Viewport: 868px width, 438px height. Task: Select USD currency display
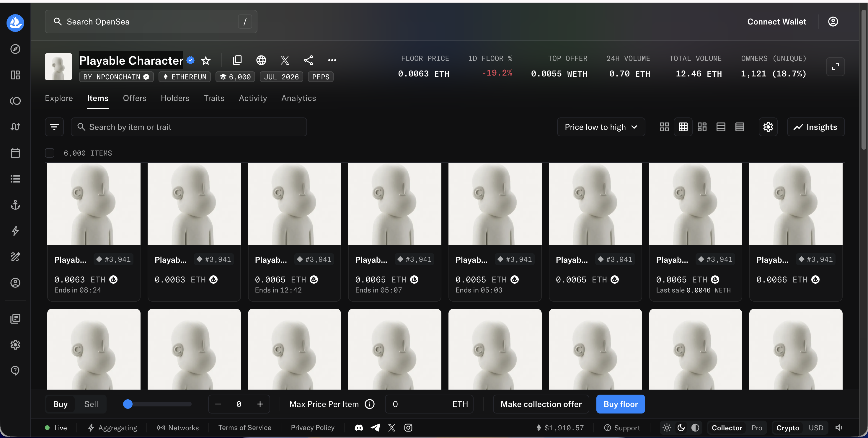pos(816,428)
